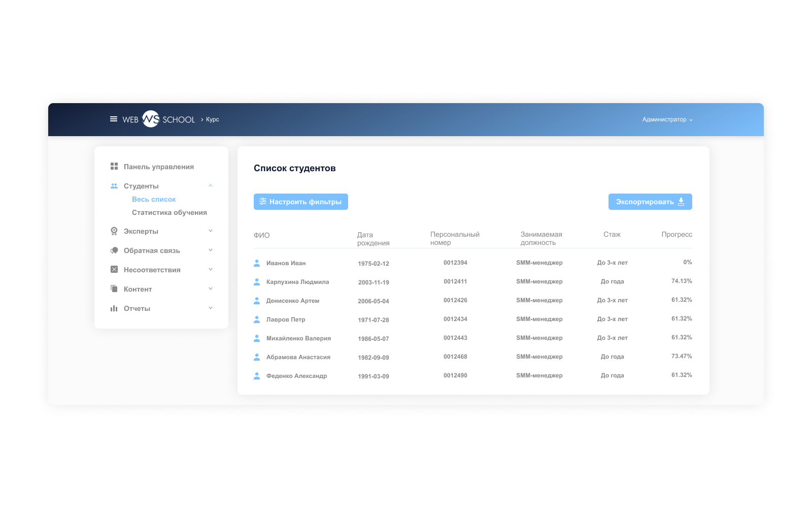Open Статистика обучения submenu item

(x=170, y=212)
